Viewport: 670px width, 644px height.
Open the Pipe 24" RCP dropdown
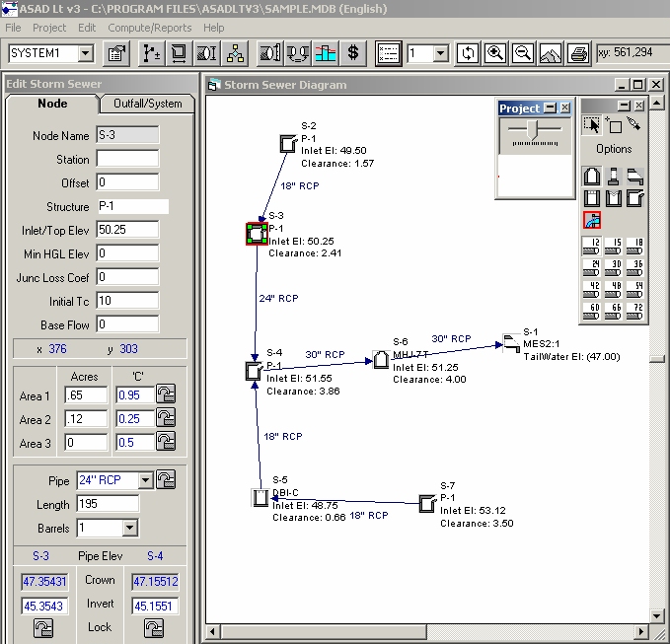click(x=145, y=480)
